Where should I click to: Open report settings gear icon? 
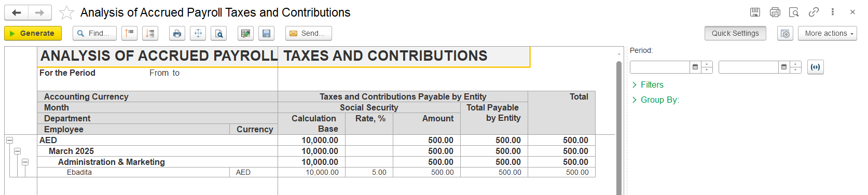[x=785, y=33]
